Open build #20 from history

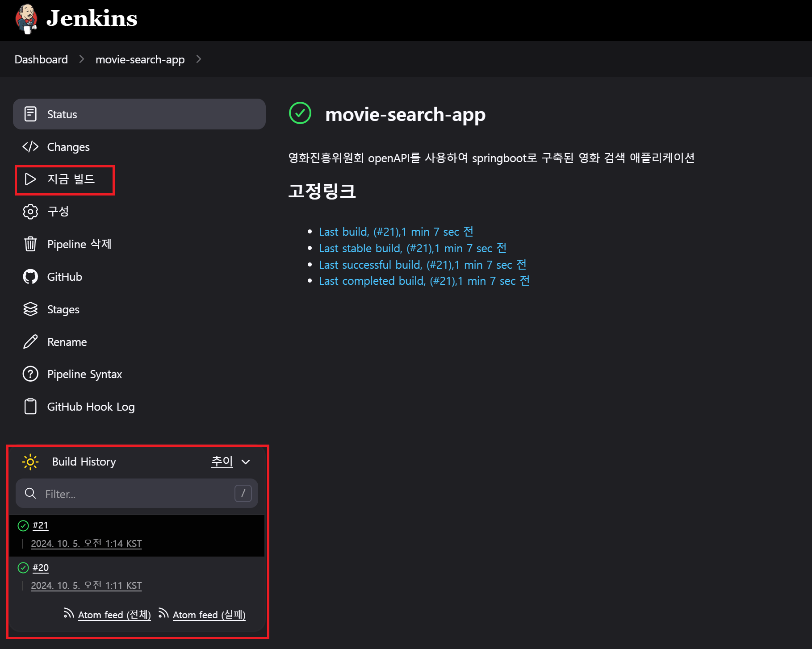tap(41, 568)
